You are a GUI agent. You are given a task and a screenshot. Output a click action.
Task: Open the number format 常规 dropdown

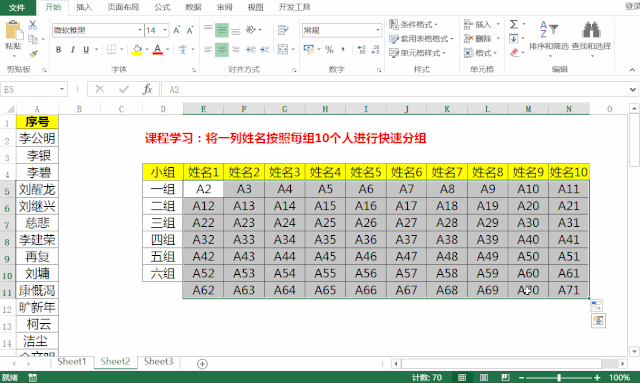378,30
